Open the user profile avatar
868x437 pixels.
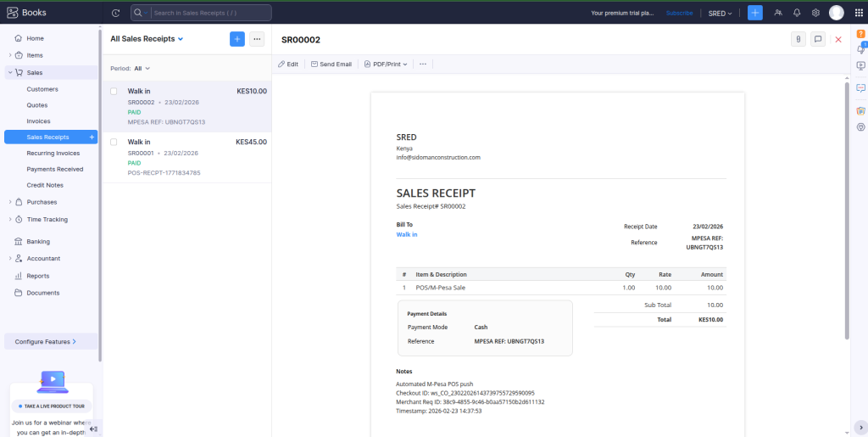[837, 13]
